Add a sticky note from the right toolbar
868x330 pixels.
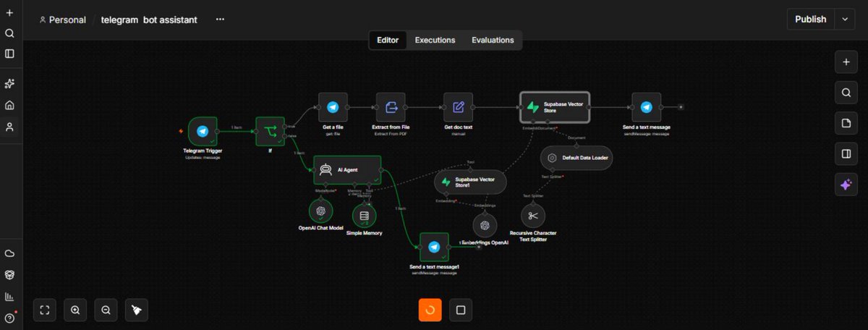(846, 123)
